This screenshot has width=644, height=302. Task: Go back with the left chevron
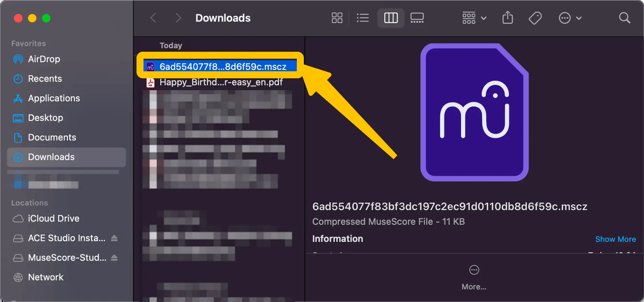coord(153,18)
